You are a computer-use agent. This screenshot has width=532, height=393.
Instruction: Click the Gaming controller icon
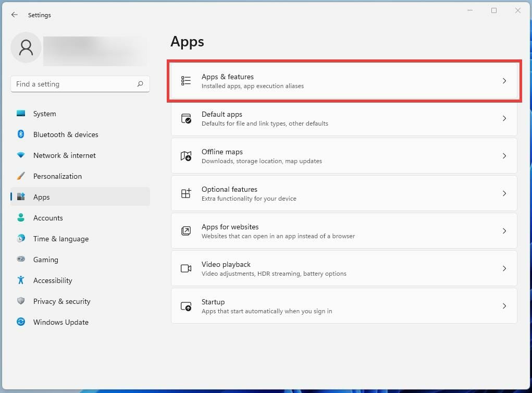21,260
